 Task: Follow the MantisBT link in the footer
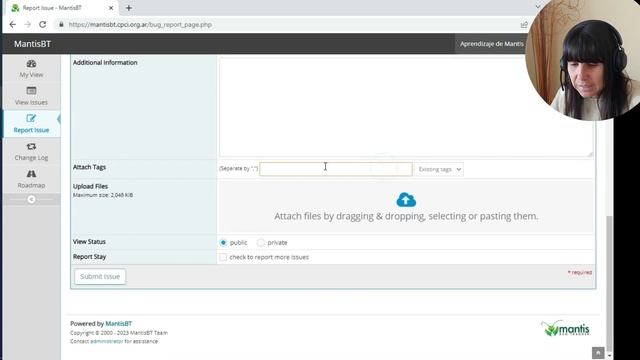118,323
